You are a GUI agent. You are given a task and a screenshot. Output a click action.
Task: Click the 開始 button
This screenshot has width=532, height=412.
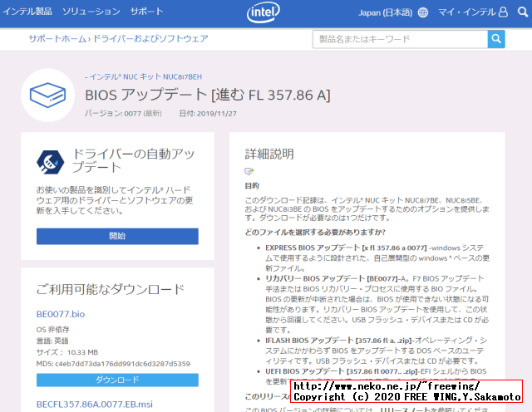117,236
